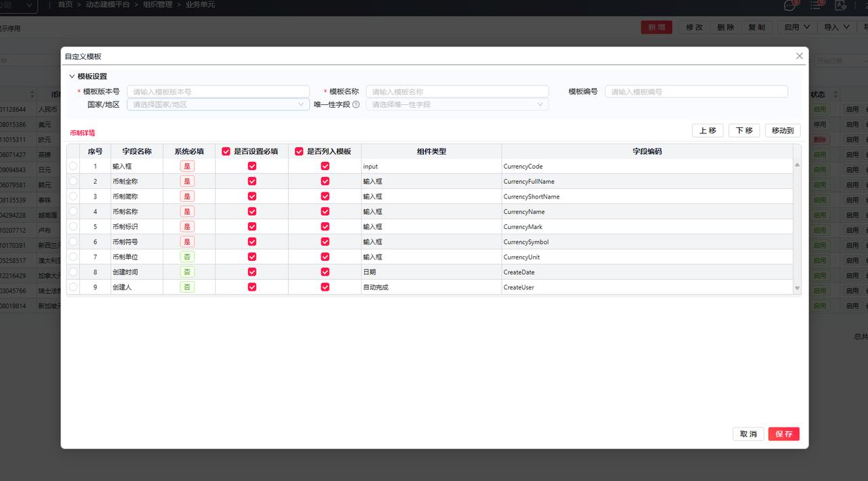
Task: Expand the 启用 dropdown button in background toolbar
Action: pyautogui.click(x=797, y=27)
